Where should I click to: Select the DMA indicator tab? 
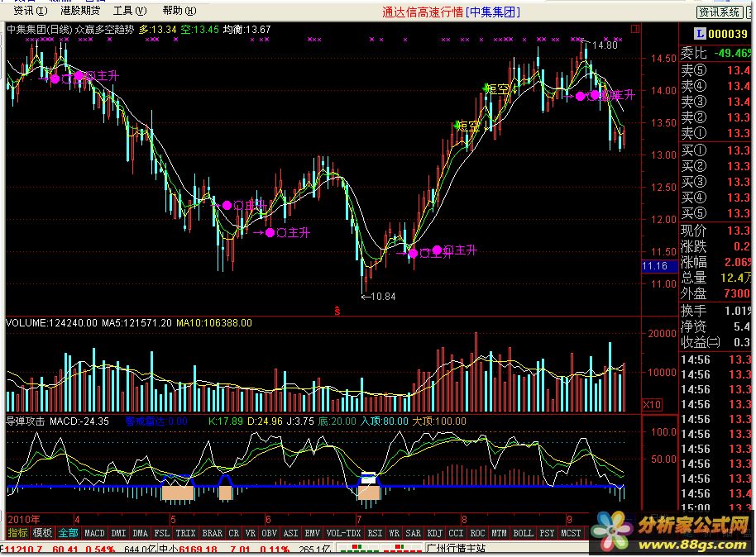point(141,533)
